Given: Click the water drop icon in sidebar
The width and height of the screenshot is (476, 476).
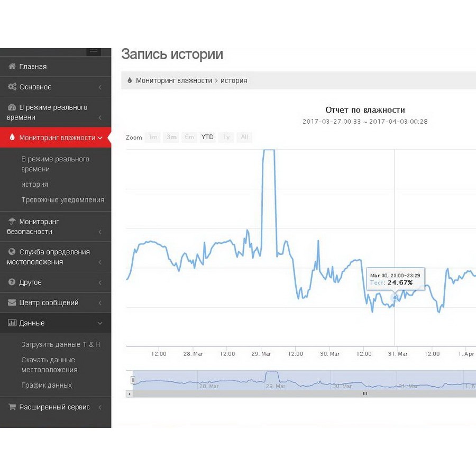Looking at the screenshot, I should [12, 138].
